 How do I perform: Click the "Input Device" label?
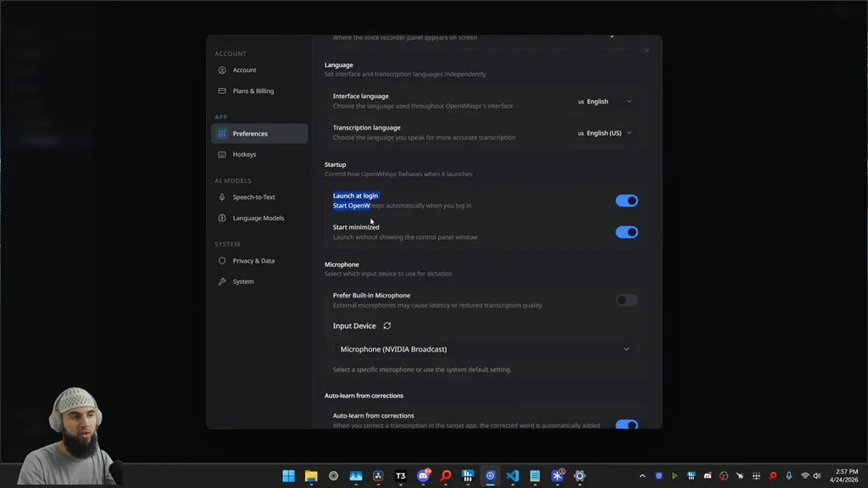point(354,326)
